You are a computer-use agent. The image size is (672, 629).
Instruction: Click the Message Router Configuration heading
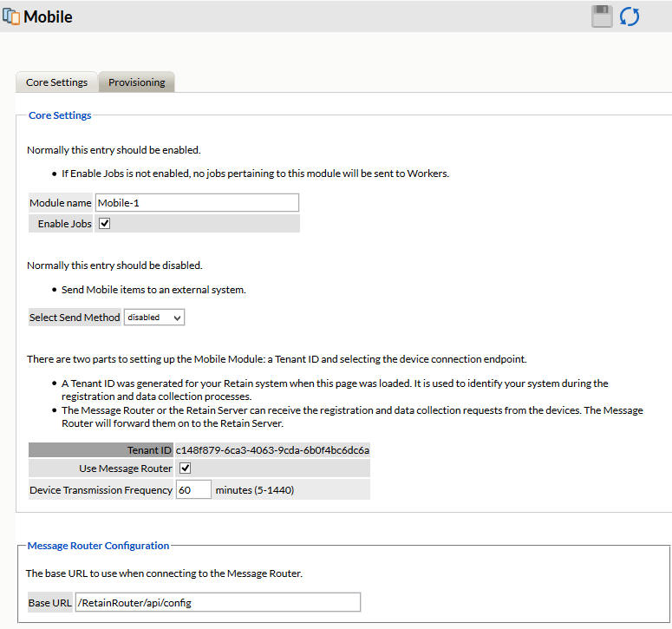click(x=98, y=546)
